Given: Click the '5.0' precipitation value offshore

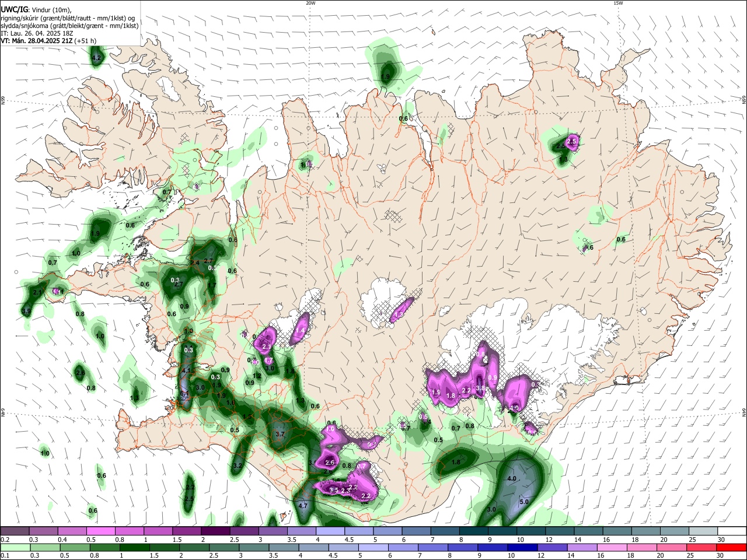Looking at the screenshot, I should [x=524, y=502].
